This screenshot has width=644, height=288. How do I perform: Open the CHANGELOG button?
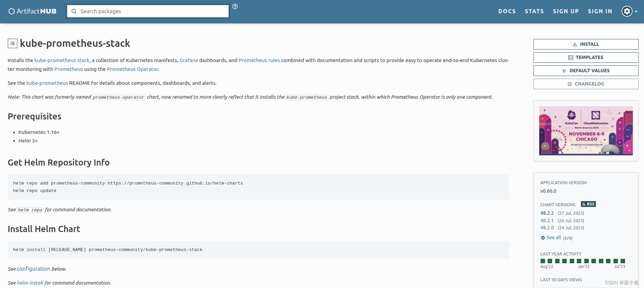[x=586, y=84]
